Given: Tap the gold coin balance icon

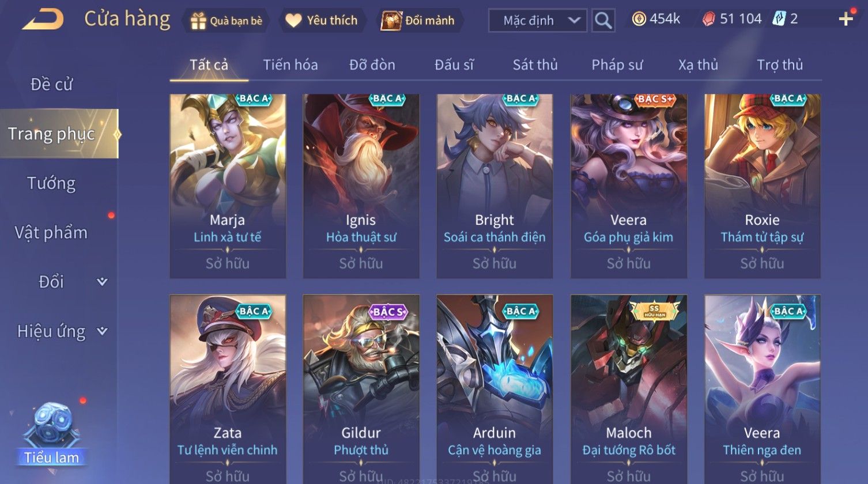Looking at the screenshot, I should pyautogui.click(x=639, y=19).
